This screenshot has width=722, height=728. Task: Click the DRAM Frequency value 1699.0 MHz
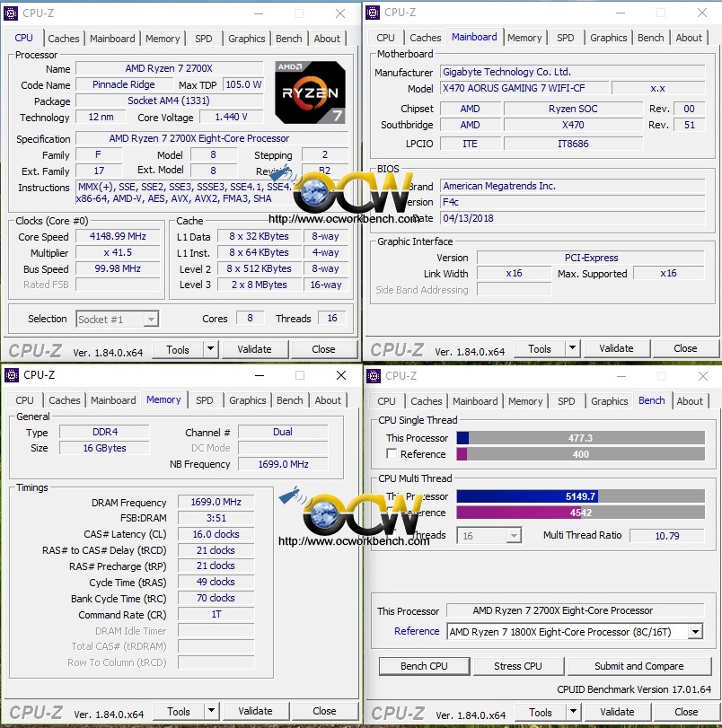point(216,502)
